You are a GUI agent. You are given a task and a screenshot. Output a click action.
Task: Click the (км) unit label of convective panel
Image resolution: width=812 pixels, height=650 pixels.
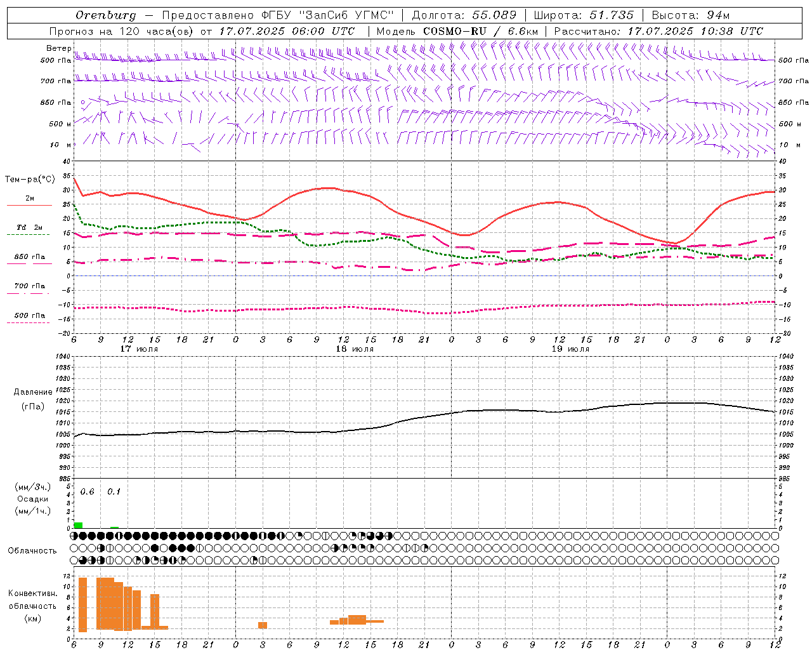(x=33, y=618)
